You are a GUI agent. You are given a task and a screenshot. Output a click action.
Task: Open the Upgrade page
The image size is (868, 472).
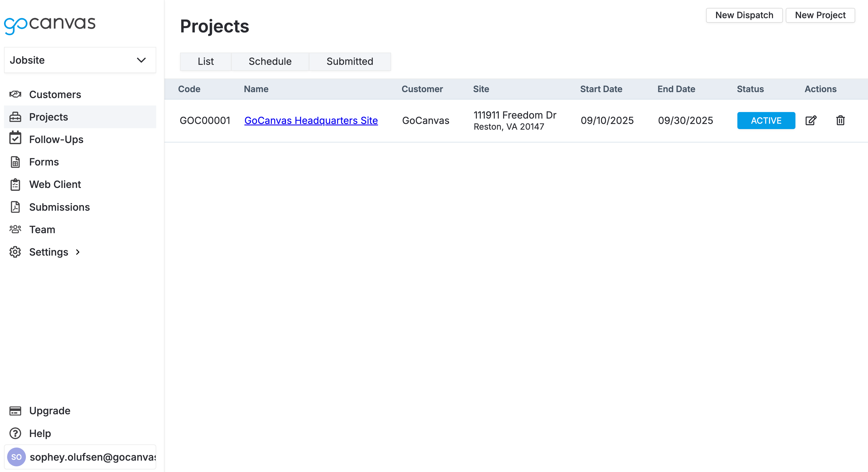click(x=80, y=411)
